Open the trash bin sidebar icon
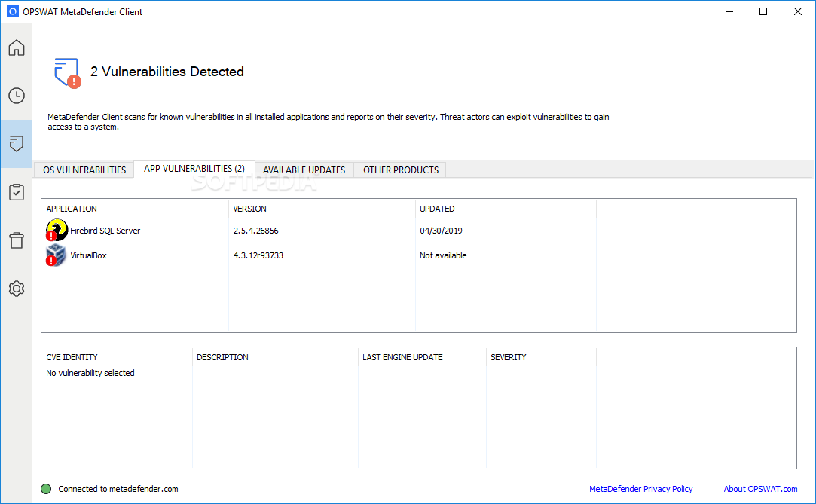The height and width of the screenshot is (504, 816). [x=17, y=240]
